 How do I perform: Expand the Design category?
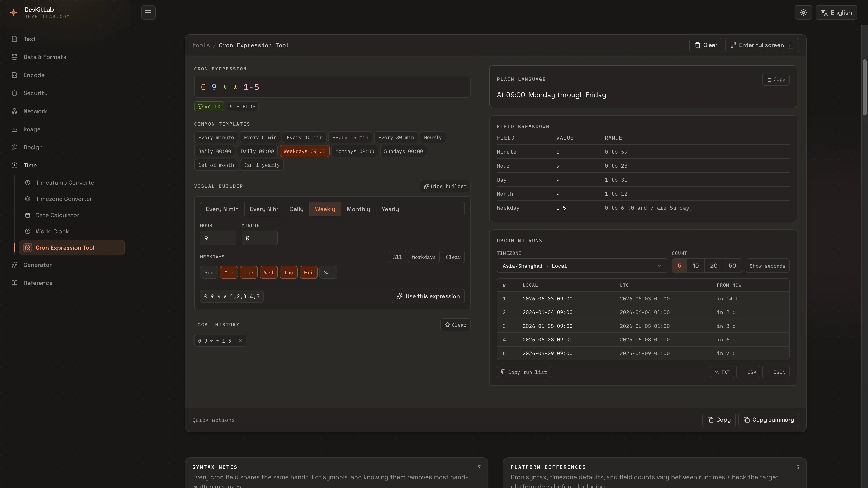[x=65, y=147]
